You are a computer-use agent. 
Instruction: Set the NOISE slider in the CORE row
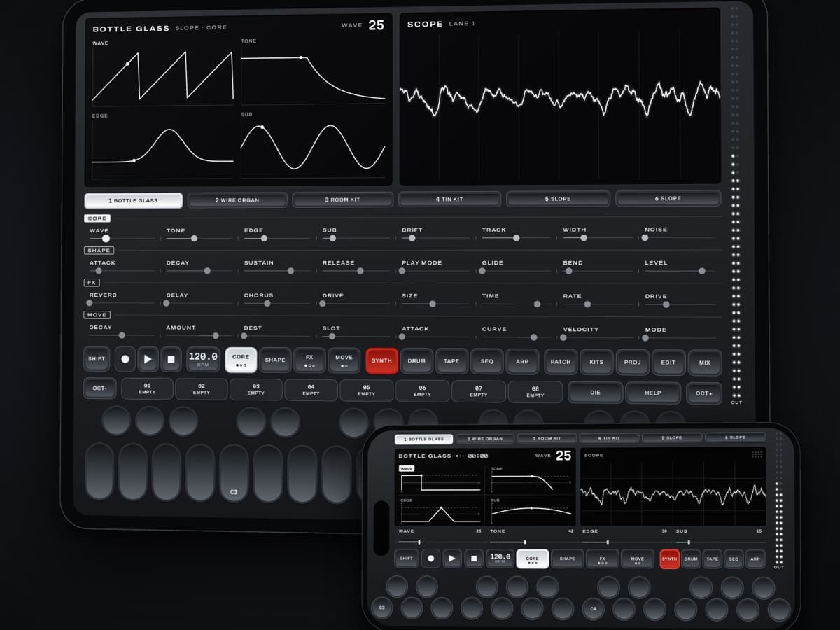680,237
